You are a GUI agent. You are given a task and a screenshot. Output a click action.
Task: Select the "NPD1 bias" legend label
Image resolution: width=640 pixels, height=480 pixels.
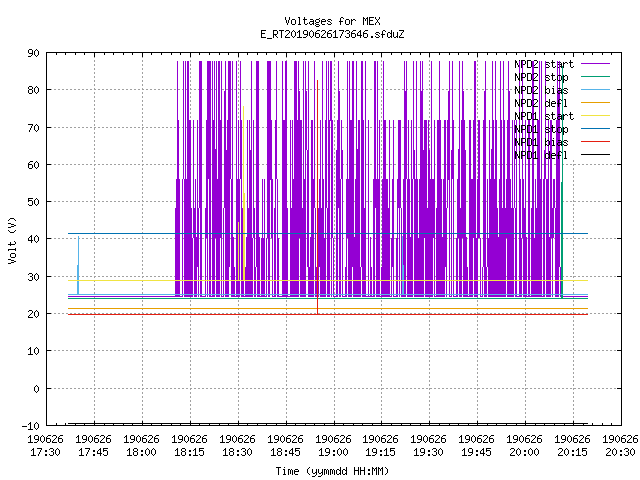541,142
